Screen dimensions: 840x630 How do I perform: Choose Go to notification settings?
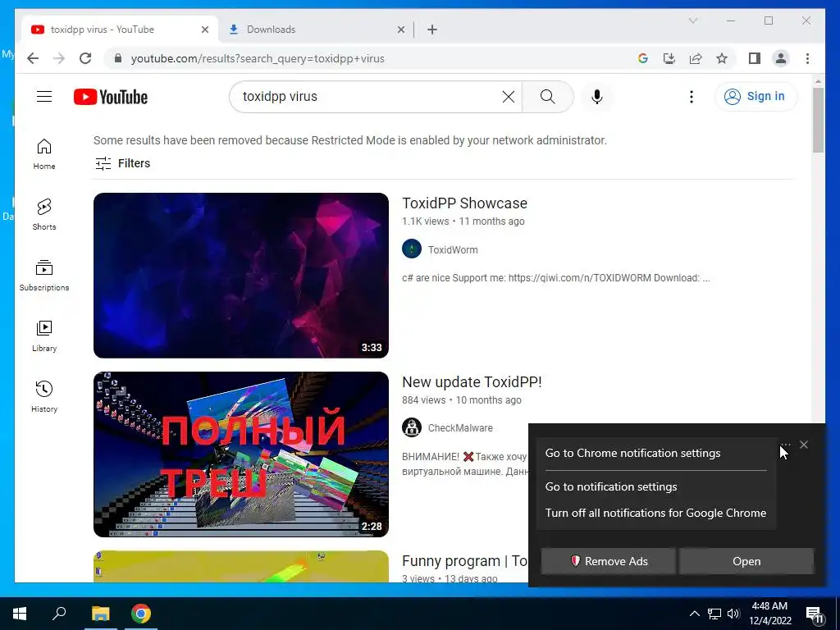[x=610, y=487]
